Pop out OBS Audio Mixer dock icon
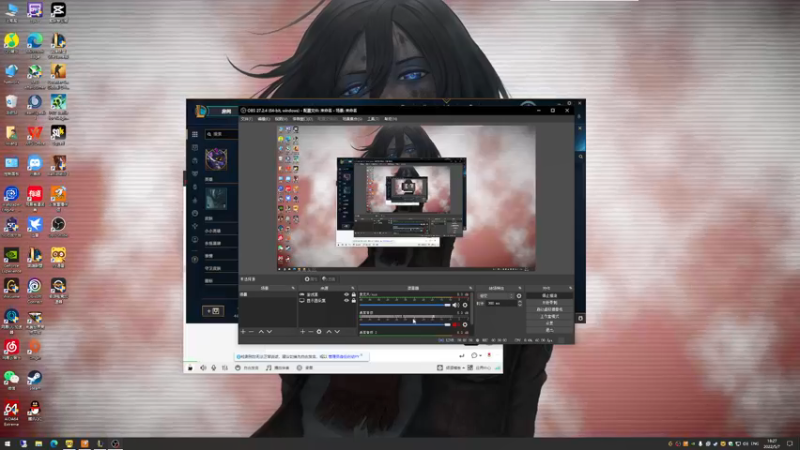 470,288
